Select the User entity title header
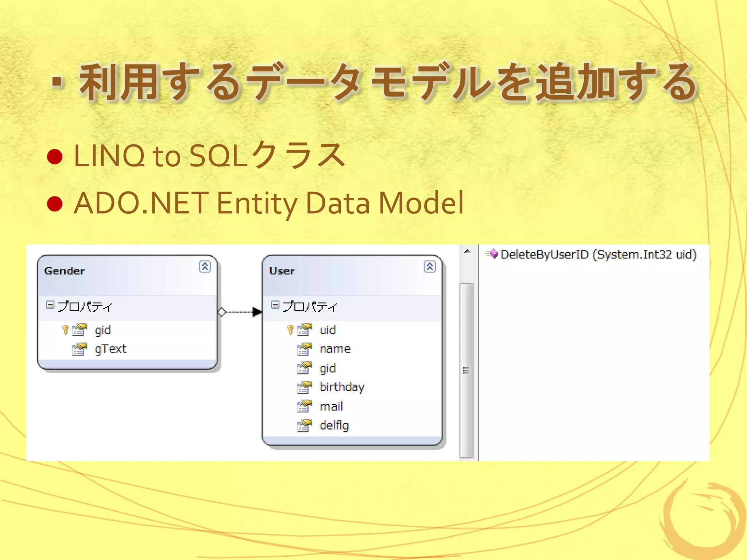The height and width of the screenshot is (560, 747). (x=352, y=275)
